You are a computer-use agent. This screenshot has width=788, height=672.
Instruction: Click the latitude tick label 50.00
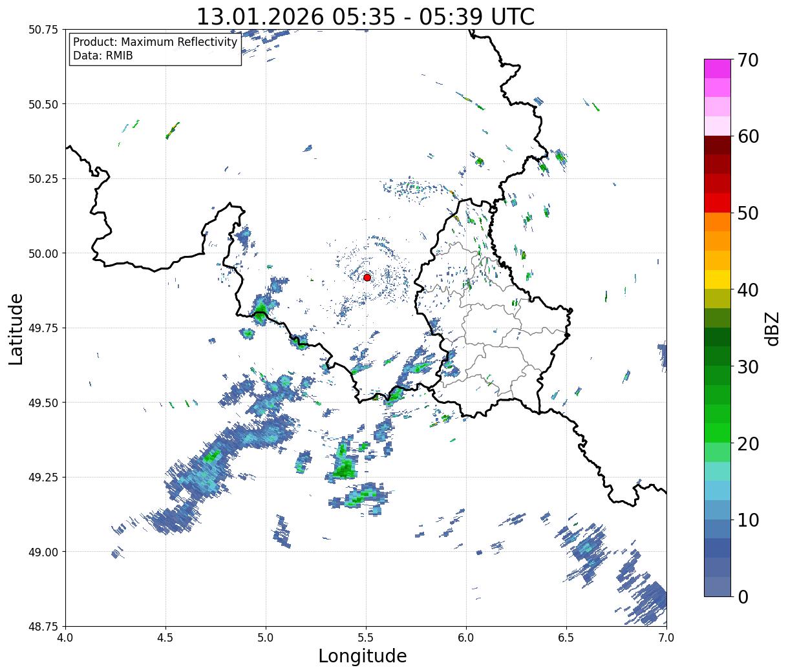click(43, 253)
